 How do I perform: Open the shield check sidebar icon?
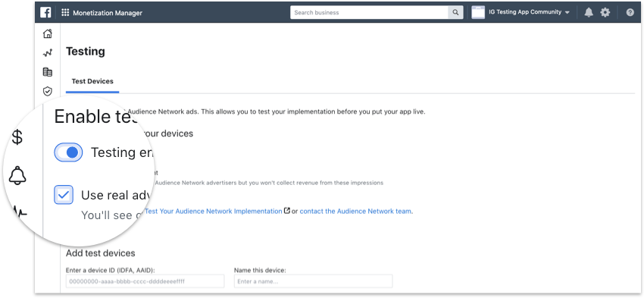pyautogui.click(x=48, y=91)
